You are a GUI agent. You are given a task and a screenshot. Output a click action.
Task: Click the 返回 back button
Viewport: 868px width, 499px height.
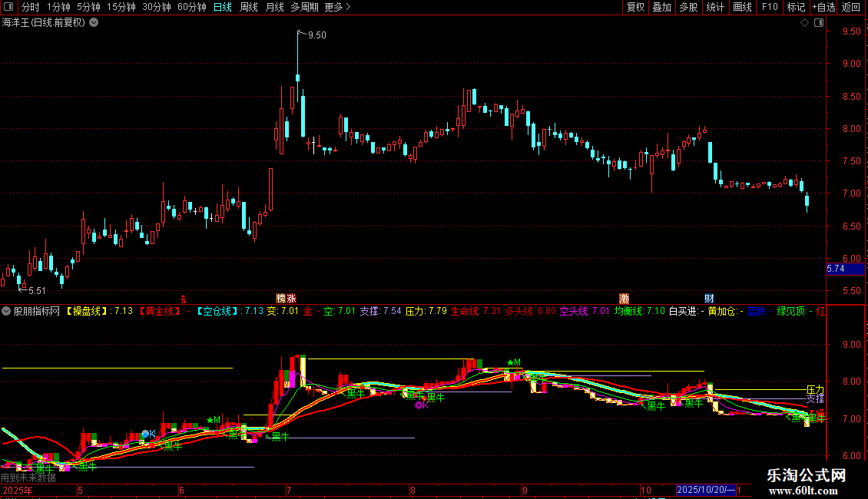(x=851, y=7)
